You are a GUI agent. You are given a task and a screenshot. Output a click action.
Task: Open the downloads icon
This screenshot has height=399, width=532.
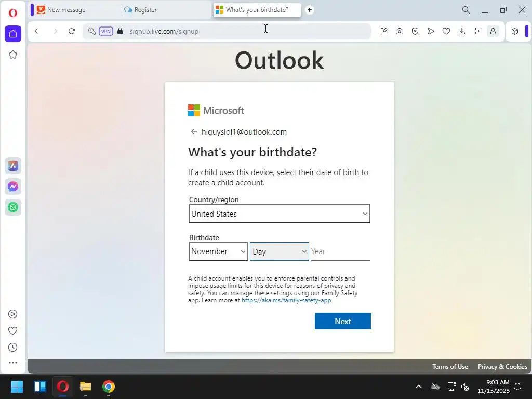[462, 31]
